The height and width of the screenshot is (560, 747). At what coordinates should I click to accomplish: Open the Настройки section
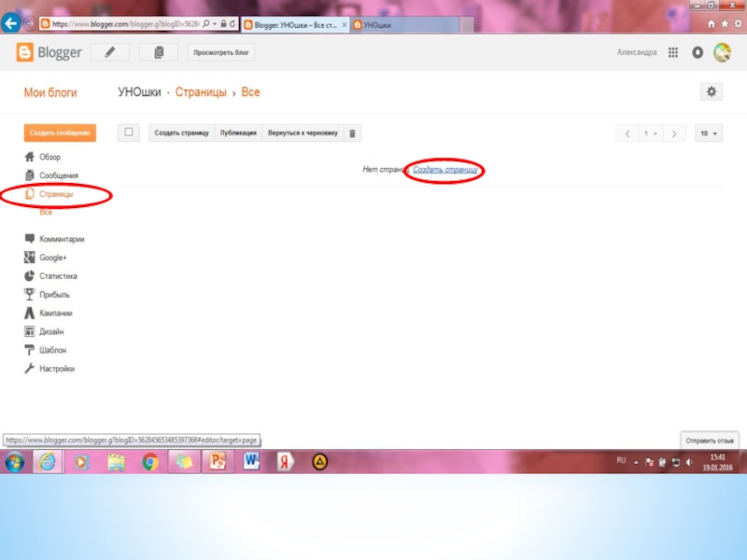click(x=57, y=369)
